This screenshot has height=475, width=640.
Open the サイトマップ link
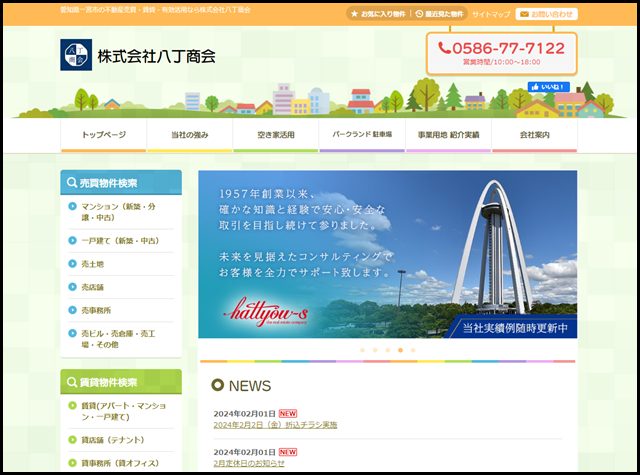[x=491, y=14]
